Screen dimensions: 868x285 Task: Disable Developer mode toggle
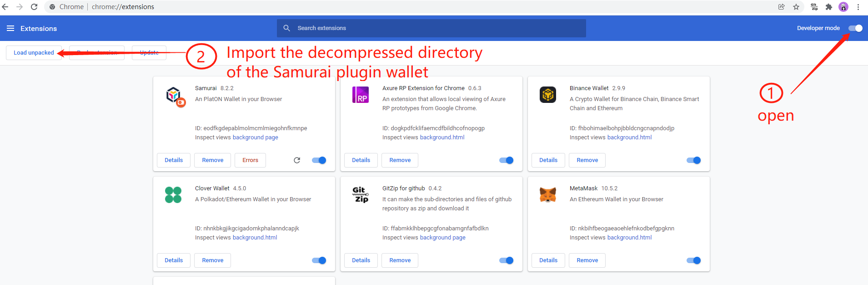[855, 28]
